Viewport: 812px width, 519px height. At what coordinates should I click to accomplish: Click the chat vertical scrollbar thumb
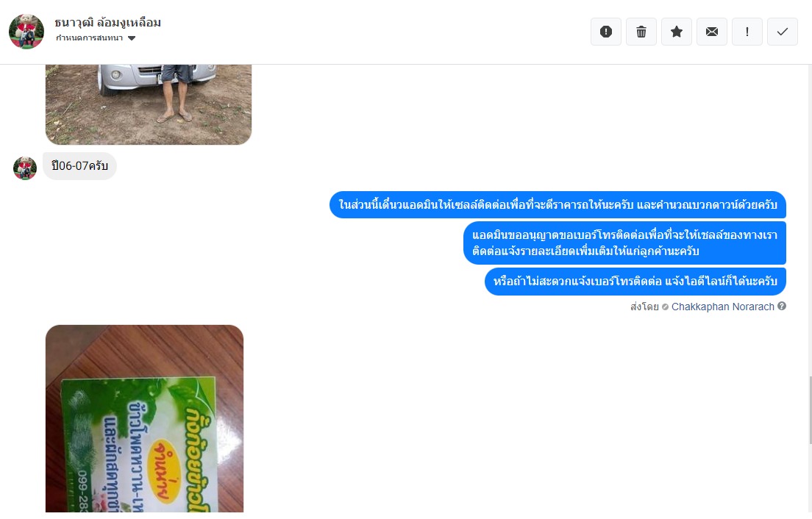(808, 412)
